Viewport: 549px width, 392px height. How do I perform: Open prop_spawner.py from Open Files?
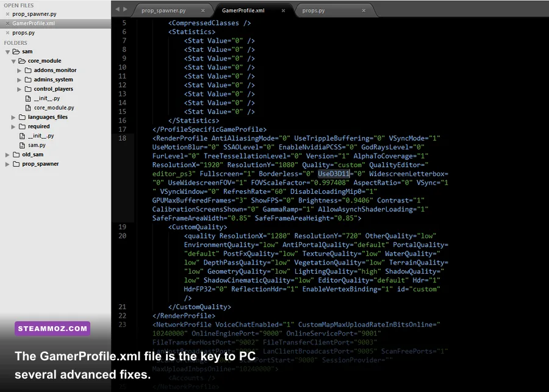pyautogui.click(x=34, y=14)
